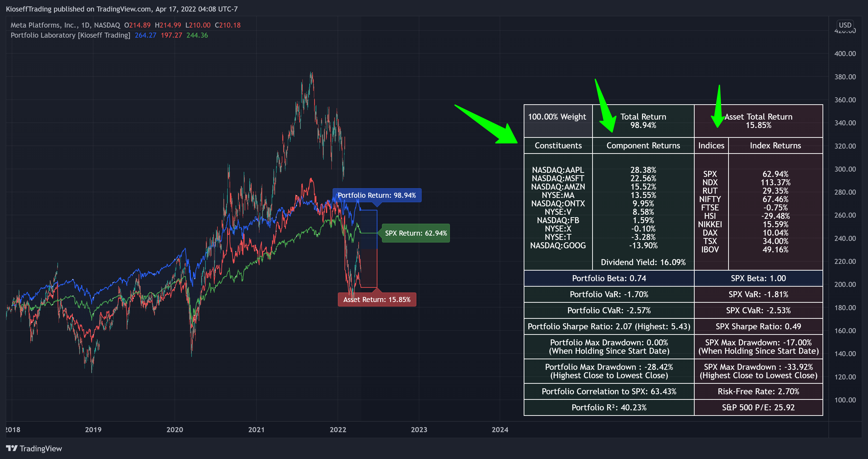Click the NYSE:X constituent
This screenshot has height=459, width=868.
pyautogui.click(x=558, y=229)
